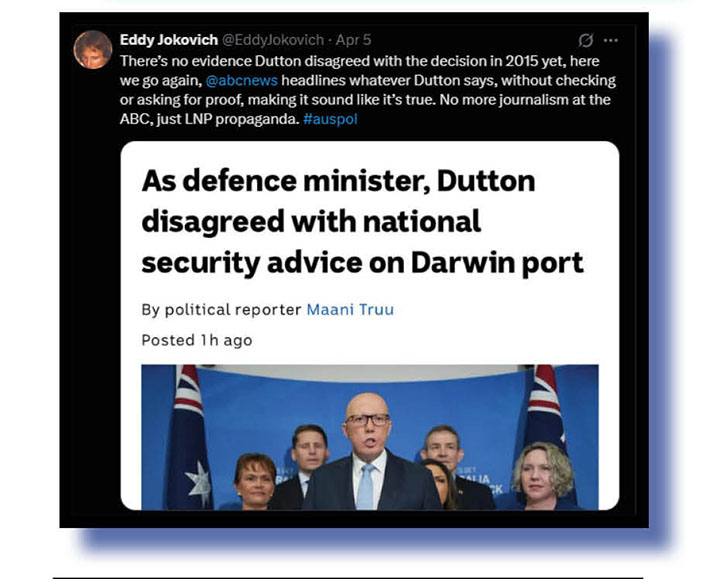Open the Apr 5 tweet timestamp

point(353,40)
